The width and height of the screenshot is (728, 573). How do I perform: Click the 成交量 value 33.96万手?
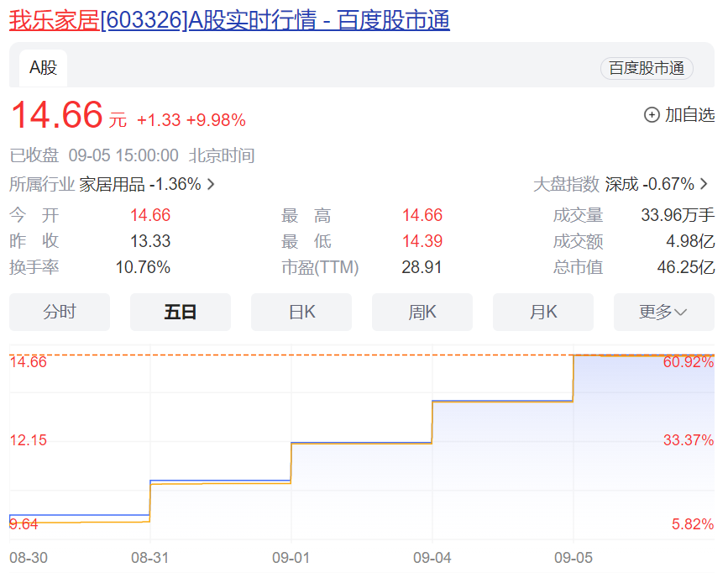pyautogui.click(x=678, y=215)
